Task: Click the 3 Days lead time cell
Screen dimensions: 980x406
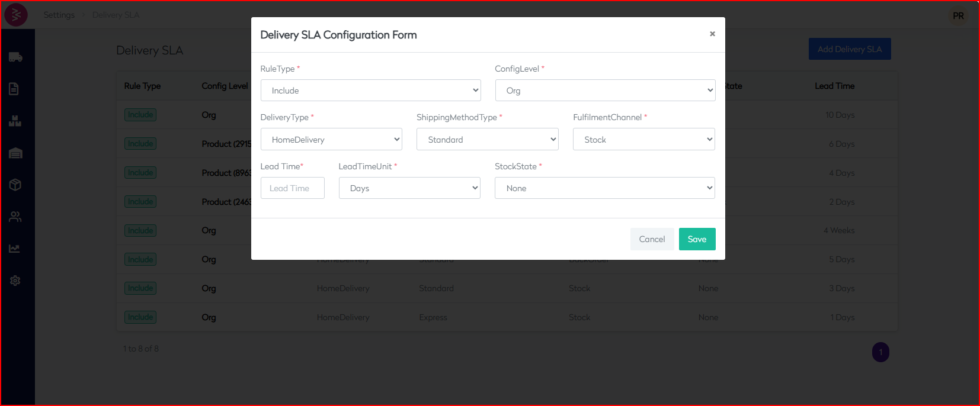Action: (841, 288)
